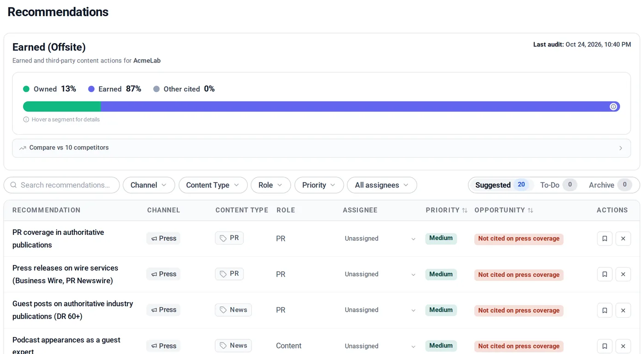Viewport: 644px width, 354px height.
Task: Dismiss the PR coverage in authoritative publications row
Action: [x=623, y=239]
